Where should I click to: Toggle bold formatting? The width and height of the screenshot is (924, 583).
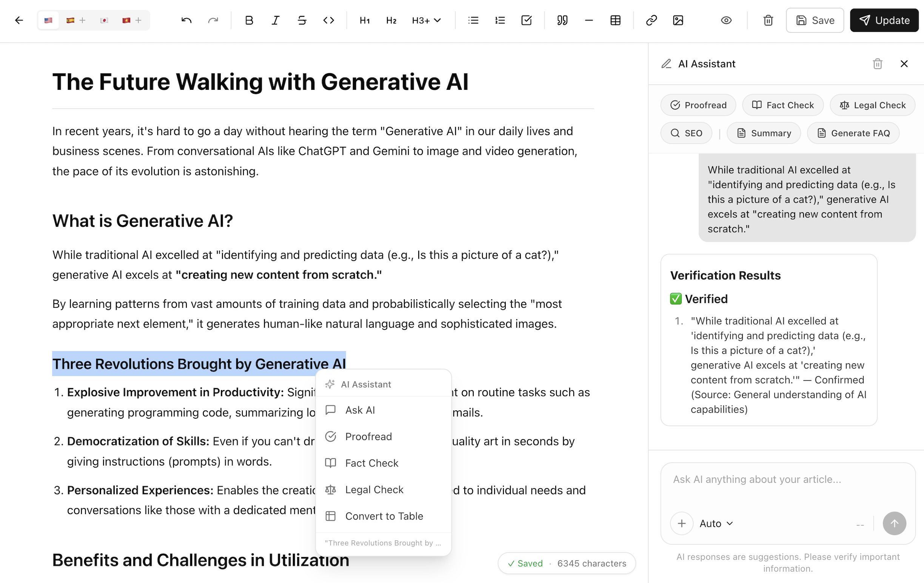[249, 20]
